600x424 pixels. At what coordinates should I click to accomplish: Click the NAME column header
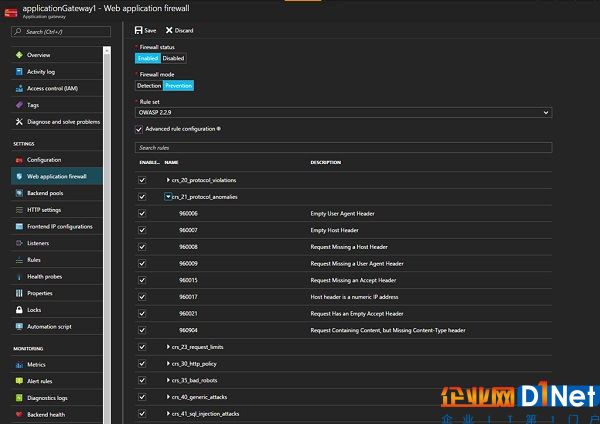tap(171, 163)
